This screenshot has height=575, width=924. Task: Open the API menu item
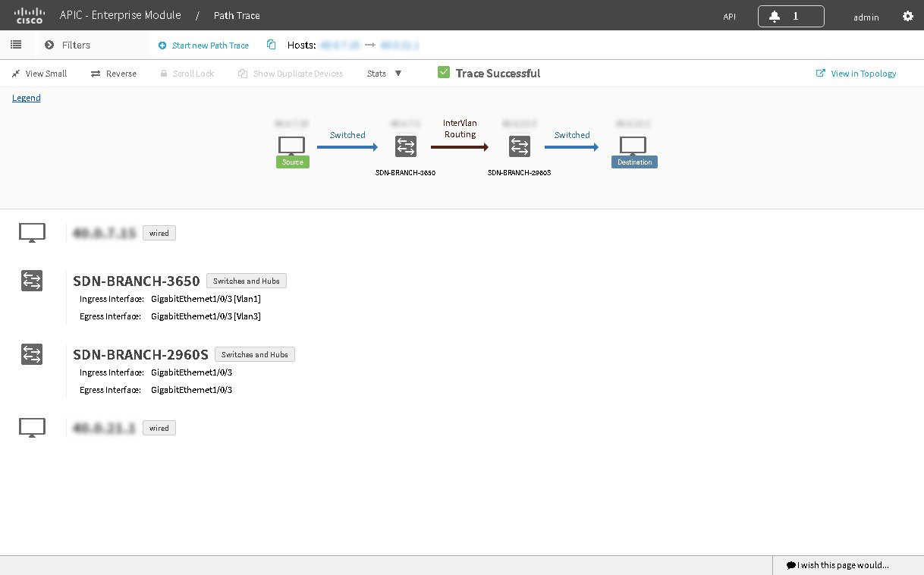point(729,15)
